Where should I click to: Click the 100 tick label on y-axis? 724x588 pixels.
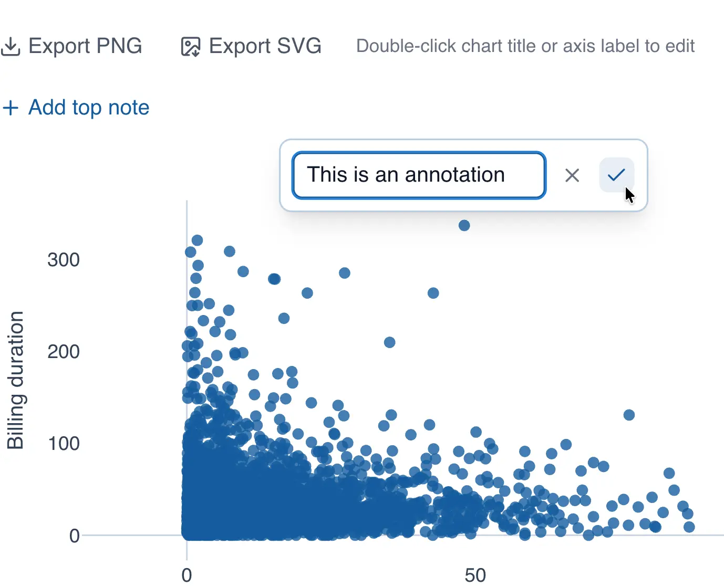click(x=64, y=444)
